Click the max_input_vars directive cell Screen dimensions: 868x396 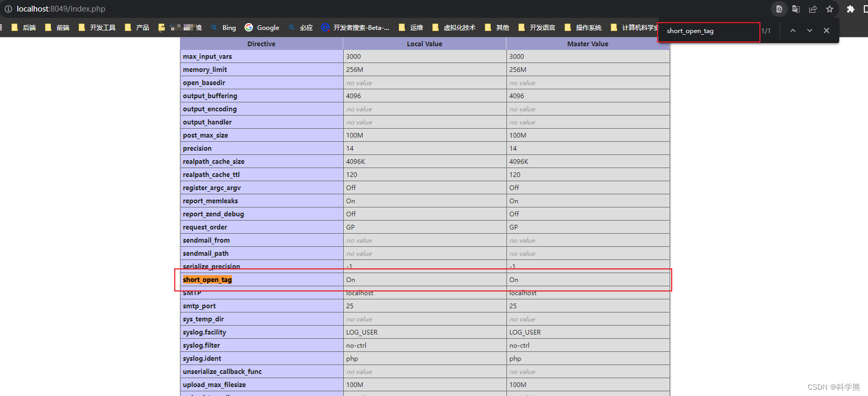tap(261, 56)
